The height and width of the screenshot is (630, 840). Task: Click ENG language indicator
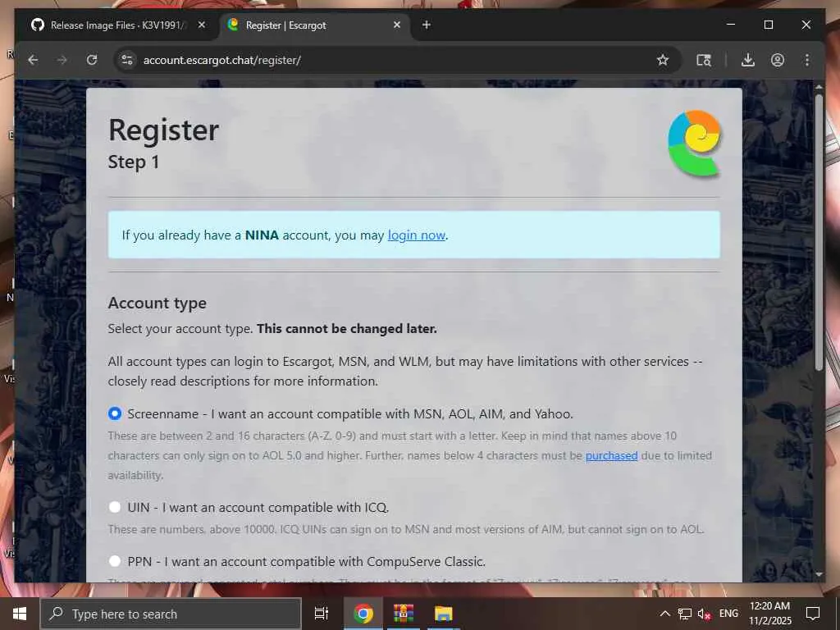click(x=728, y=614)
